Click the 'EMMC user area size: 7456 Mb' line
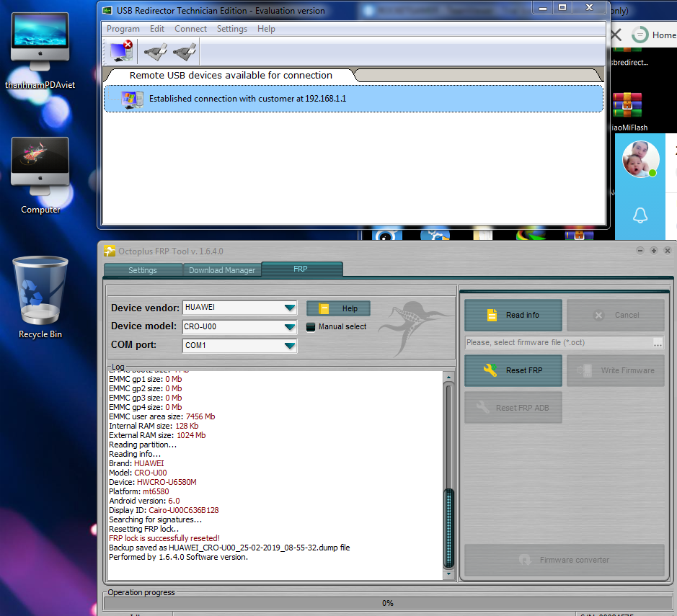Screen dimensions: 677x616 pyautogui.click(x=162, y=416)
